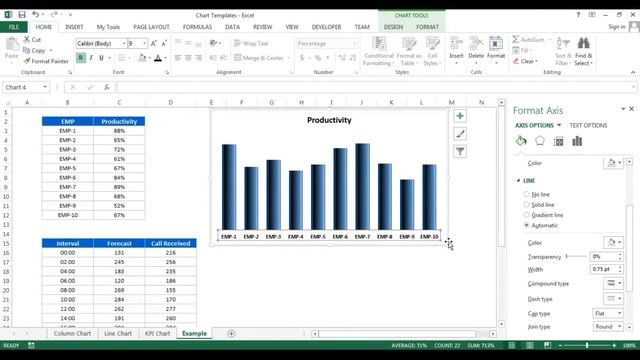The height and width of the screenshot is (360, 640).
Task: Open Chart Filters funnel button
Action: pos(460,151)
